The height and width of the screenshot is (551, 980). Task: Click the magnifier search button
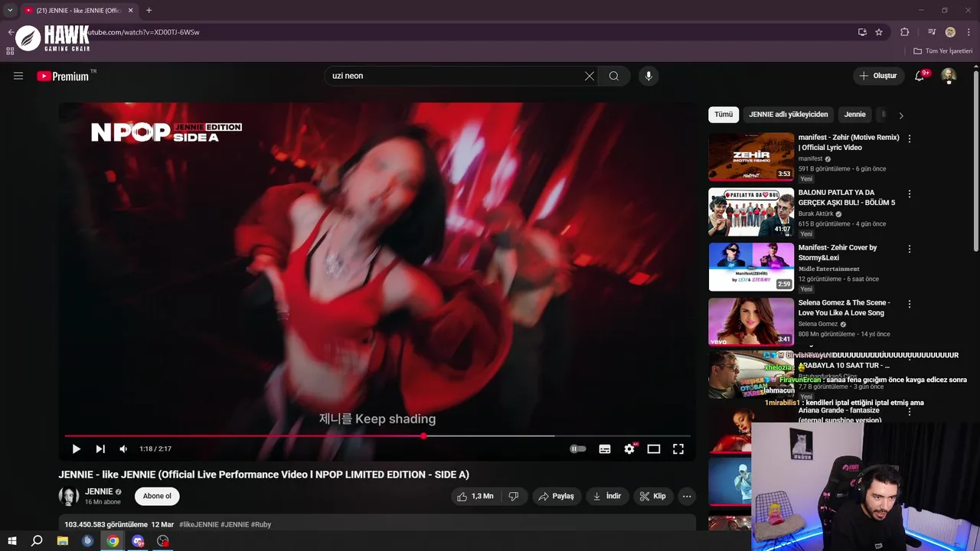(614, 76)
